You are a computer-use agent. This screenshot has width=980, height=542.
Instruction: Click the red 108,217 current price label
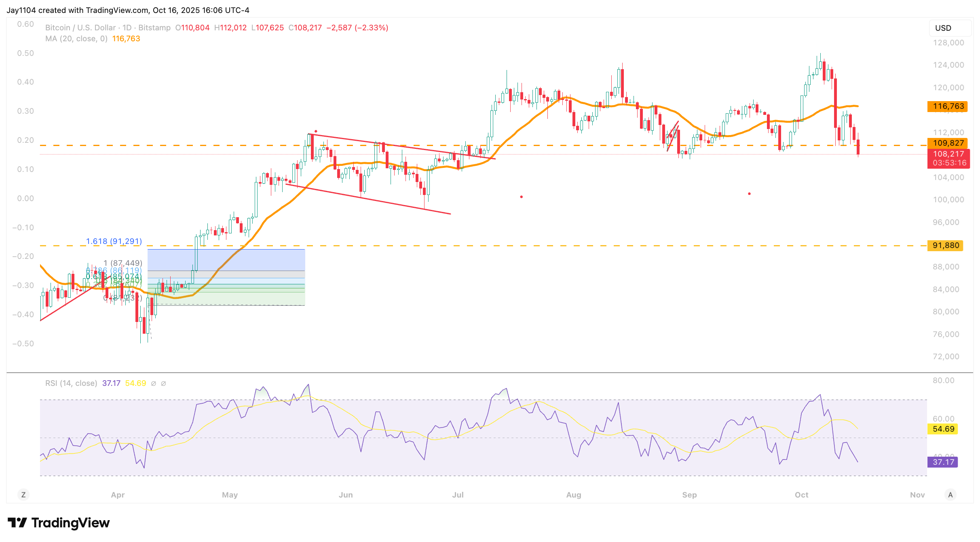[x=948, y=154]
